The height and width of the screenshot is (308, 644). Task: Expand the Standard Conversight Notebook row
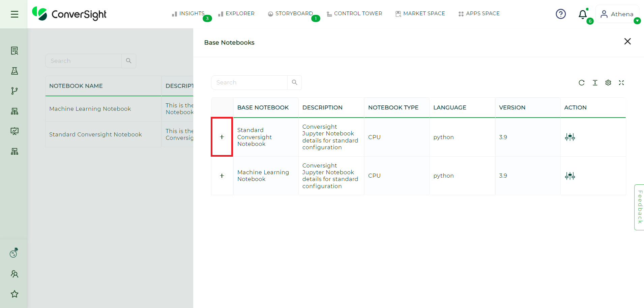pos(222,137)
